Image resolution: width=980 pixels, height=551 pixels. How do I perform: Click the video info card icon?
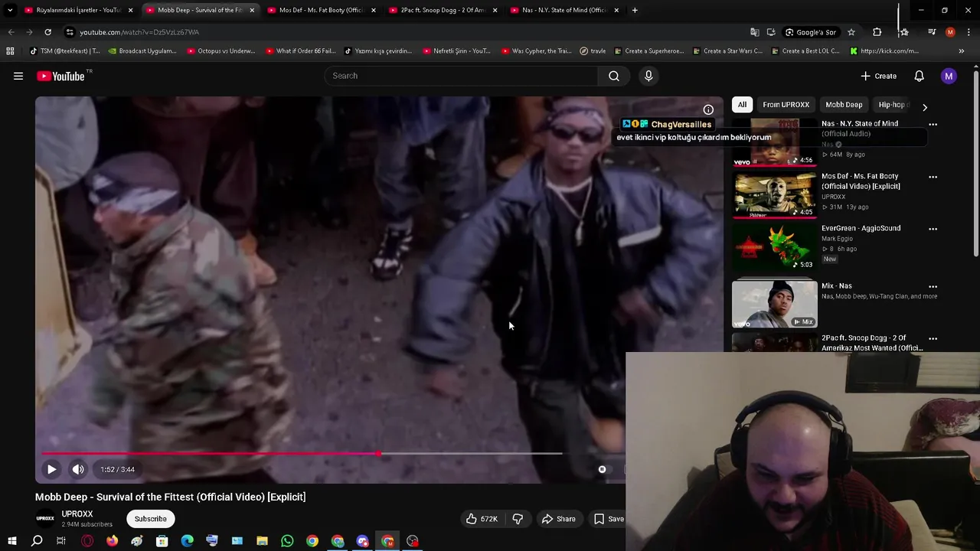tap(708, 109)
